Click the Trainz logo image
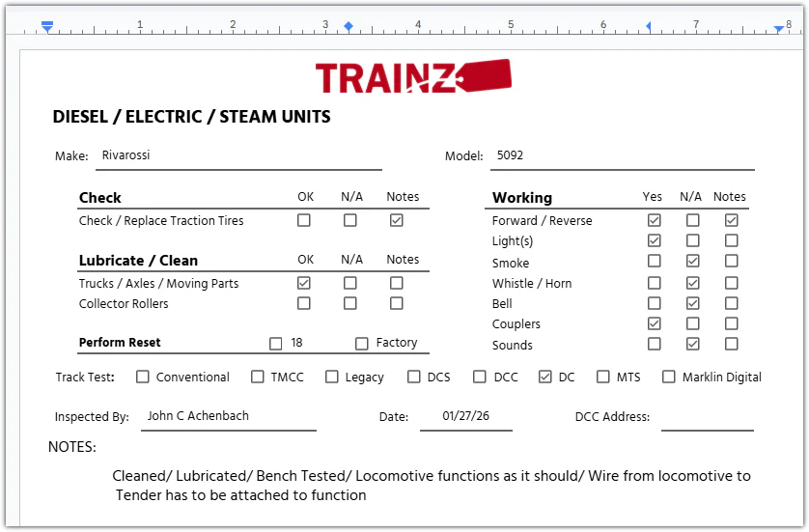The width and height of the screenshot is (809, 532). (412, 76)
